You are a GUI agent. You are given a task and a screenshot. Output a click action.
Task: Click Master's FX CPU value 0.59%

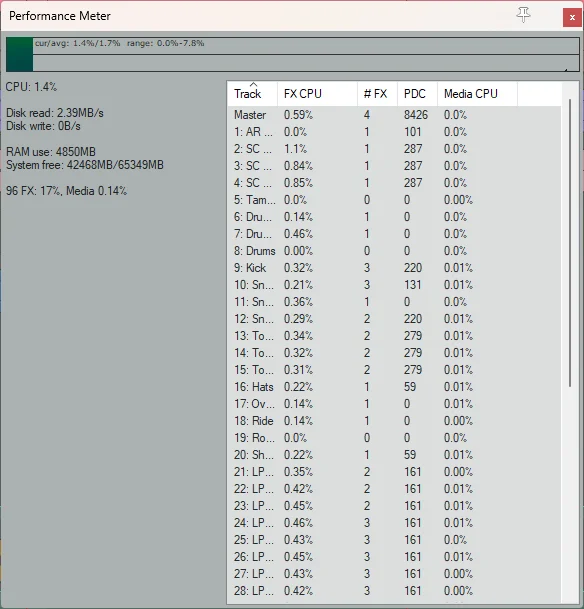point(298,115)
